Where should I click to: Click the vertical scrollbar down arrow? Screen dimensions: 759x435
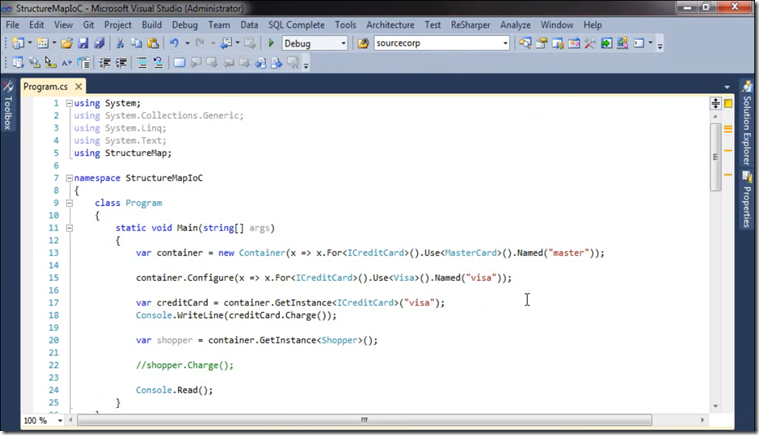coord(715,406)
